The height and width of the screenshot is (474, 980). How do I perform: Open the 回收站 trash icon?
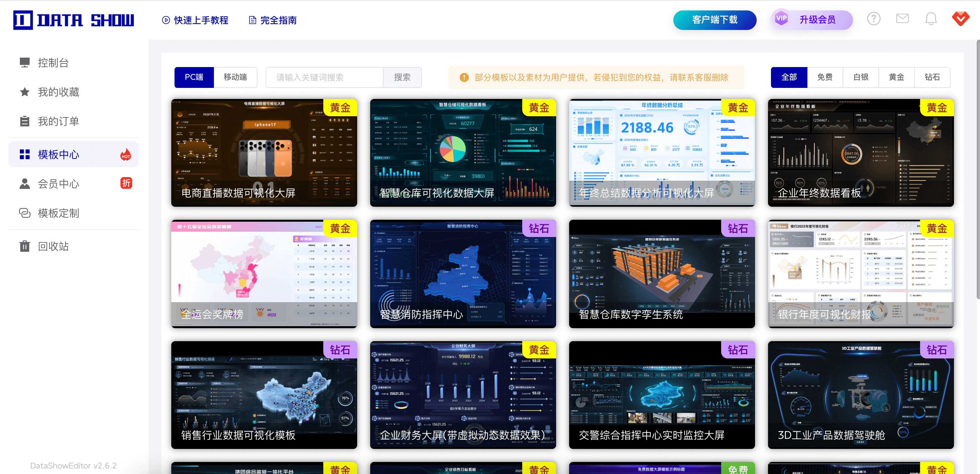25,246
